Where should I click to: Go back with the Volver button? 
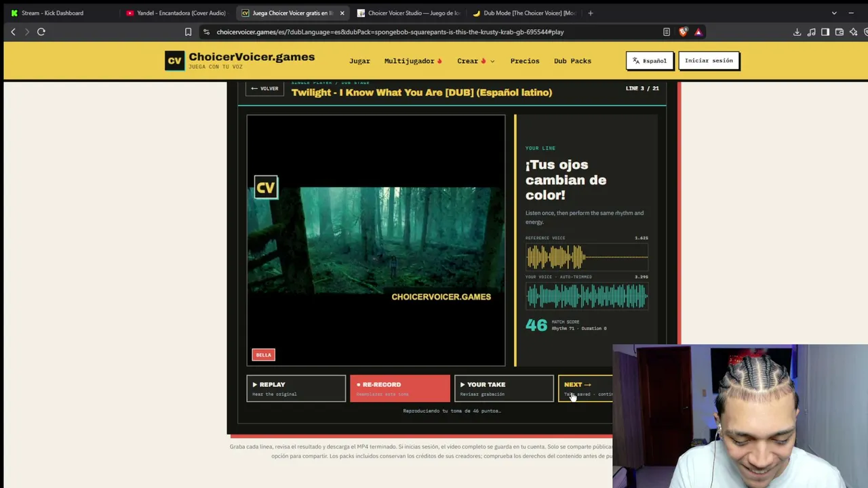pos(264,89)
